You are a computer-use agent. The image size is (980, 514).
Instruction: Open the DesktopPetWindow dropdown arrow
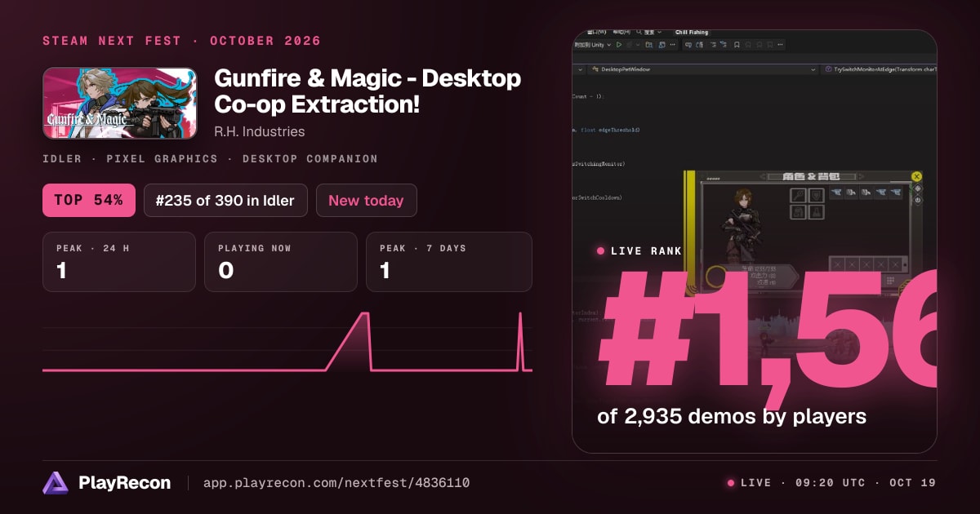[813, 70]
